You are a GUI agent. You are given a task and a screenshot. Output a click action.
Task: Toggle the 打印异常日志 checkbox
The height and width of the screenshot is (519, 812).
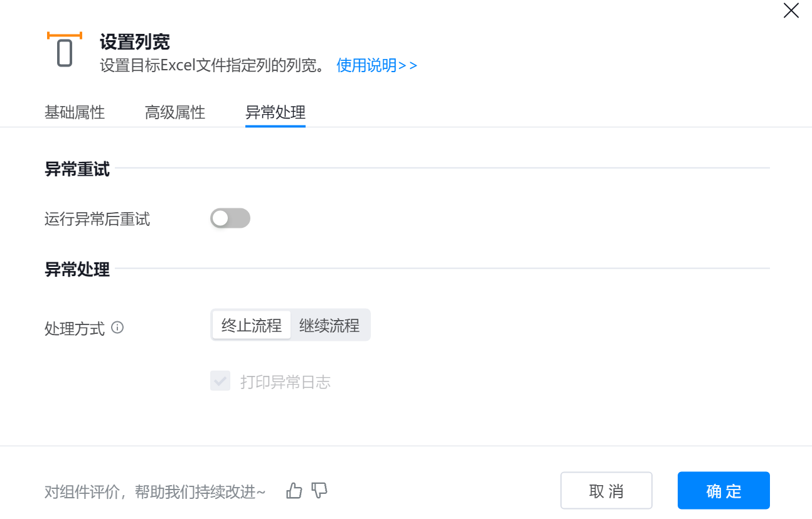click(220, 381)
